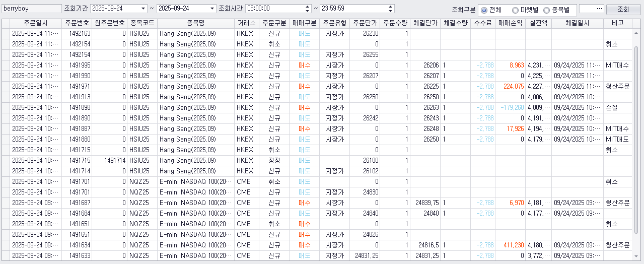Click the 주문단가 column header

coord(365,23)
